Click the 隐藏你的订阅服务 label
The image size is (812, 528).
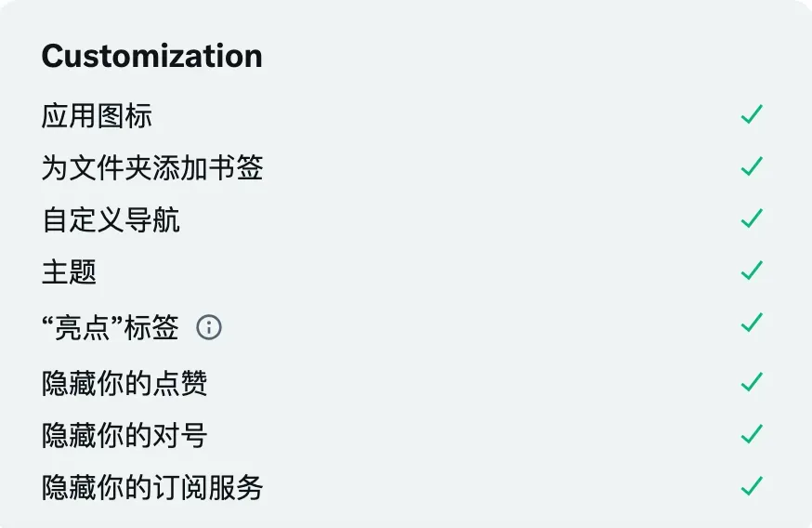click(x=152, y=487)
